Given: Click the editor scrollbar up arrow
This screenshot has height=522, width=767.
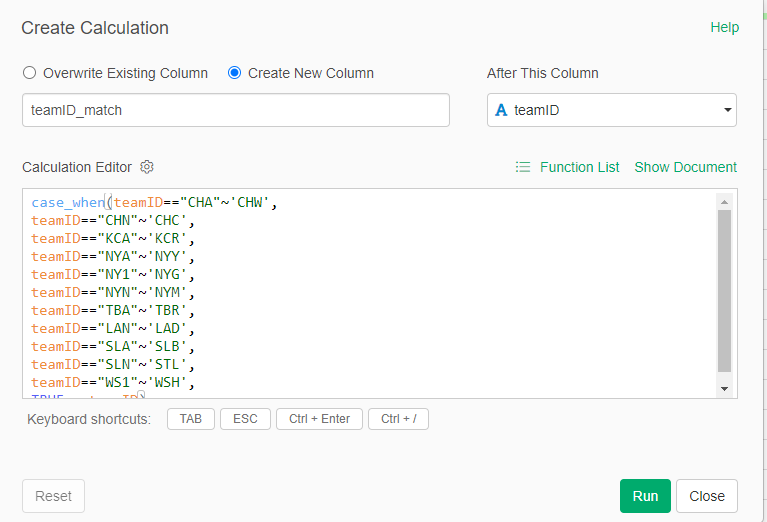Looking at the screenshot, I should (x=725, y=201).
